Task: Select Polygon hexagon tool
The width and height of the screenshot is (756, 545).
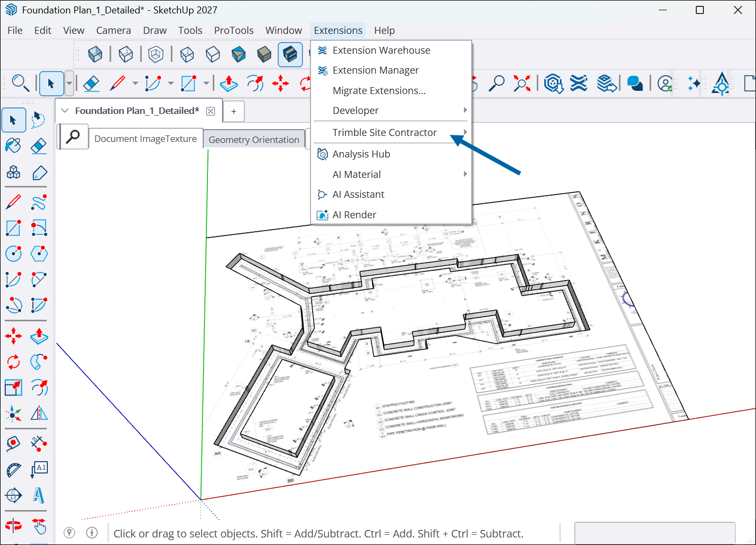Action: point(39,254)
